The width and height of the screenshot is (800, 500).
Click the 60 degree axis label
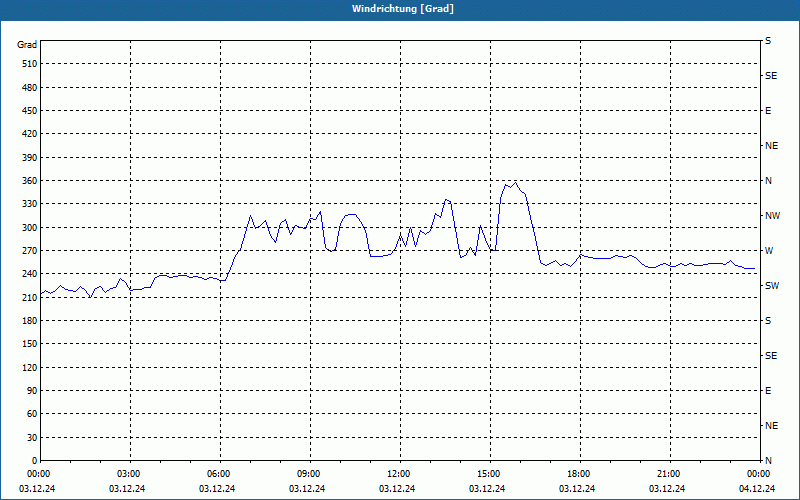tap(32, 414)
